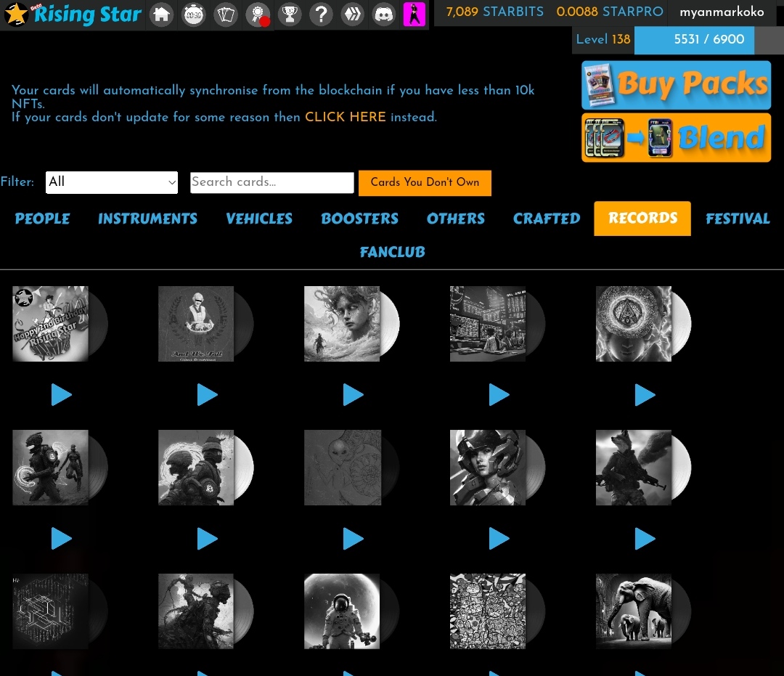Open the trophy rankings icon
This screenshot has height=676, width=784.
(290, 15)
